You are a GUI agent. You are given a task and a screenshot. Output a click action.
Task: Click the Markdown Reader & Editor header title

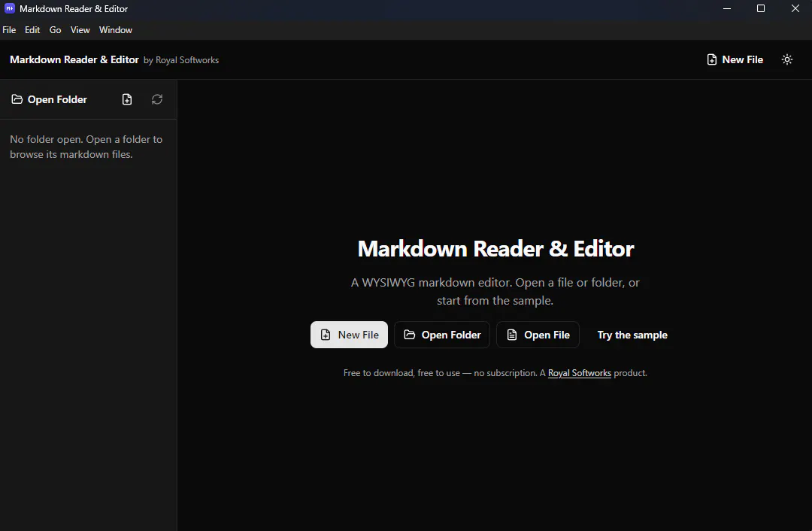[x=74, y=59]
